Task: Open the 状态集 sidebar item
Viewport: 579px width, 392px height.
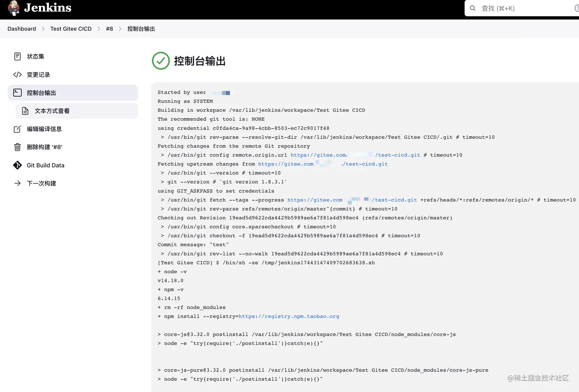Action: tap(73, 57)
